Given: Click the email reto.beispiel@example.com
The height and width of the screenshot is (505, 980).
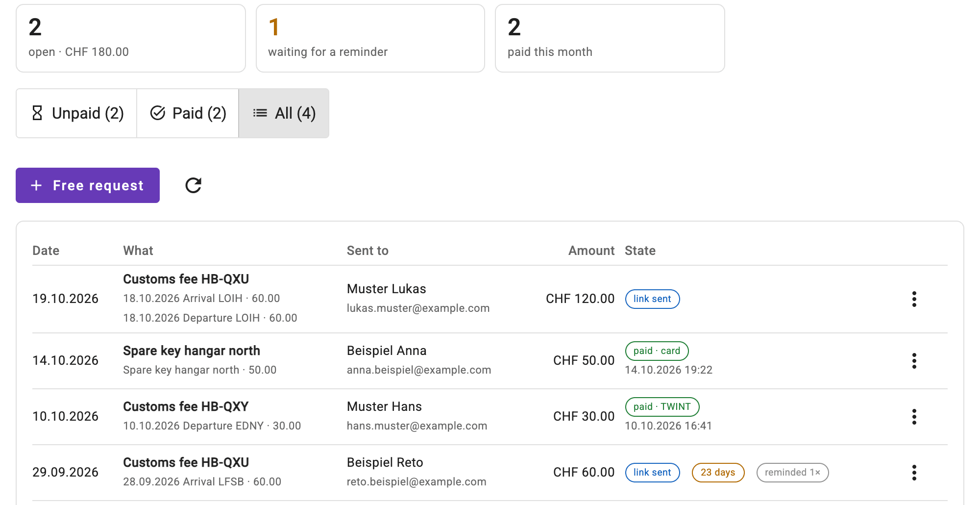Looking at the screenshot, I should coord(416,482).
